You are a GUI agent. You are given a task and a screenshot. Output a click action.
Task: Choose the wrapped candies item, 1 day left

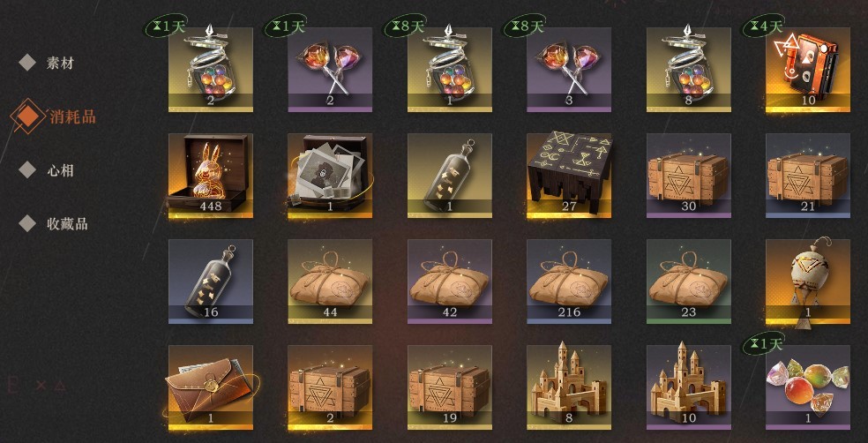point(808,387)
